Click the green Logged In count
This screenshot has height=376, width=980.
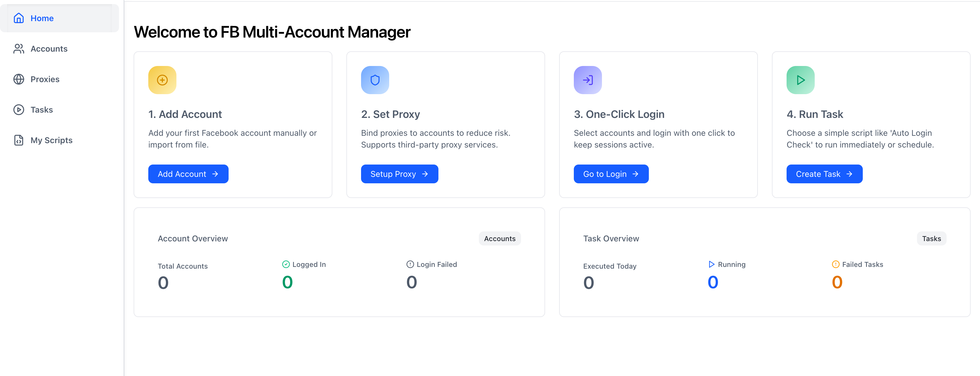(x=287, y=282)
